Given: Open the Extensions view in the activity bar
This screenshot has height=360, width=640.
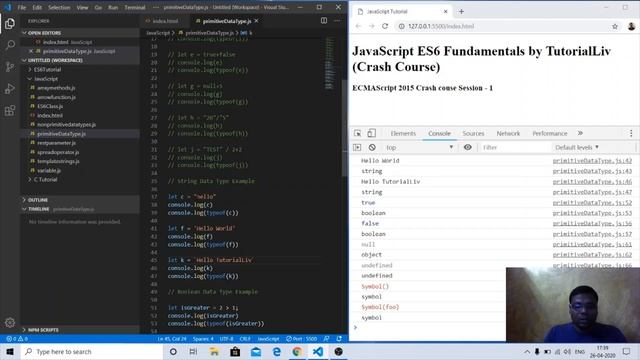Looking at the screenshot, I should pyautogui.click(x=10, y=110).
